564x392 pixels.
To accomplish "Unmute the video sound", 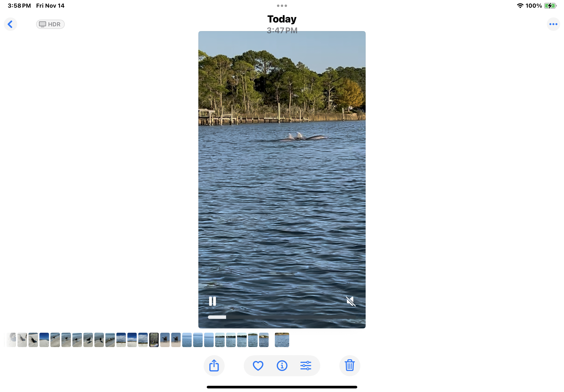I will pyautogui.click(x=351, y=301).
